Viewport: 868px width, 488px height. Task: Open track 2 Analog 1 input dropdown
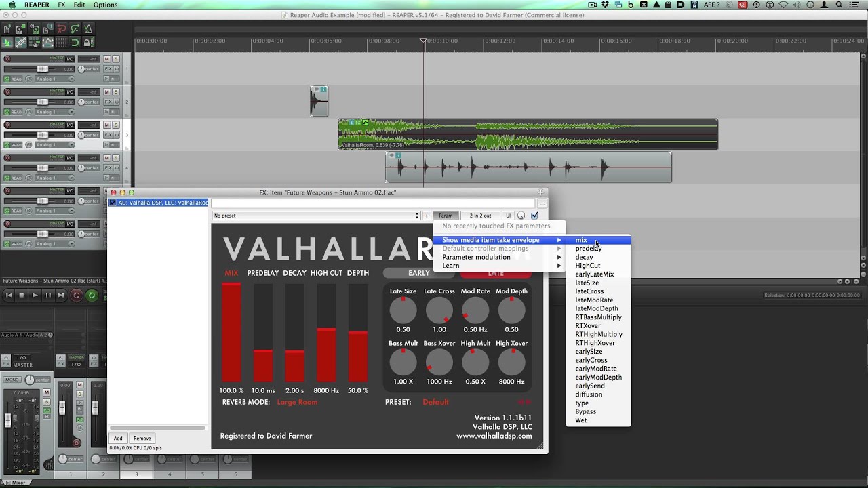[x=54, y=112]
